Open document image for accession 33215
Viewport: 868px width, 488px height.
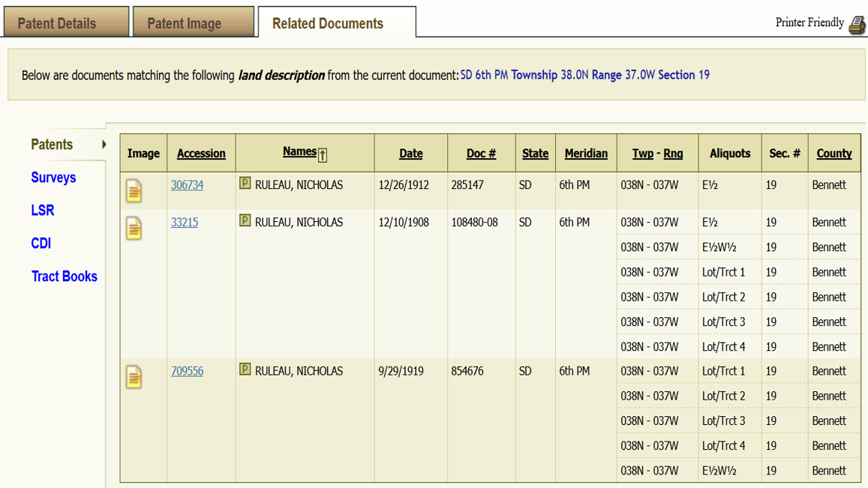tap(134, 229)
